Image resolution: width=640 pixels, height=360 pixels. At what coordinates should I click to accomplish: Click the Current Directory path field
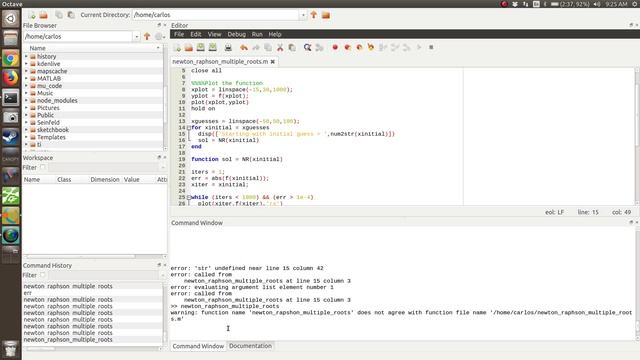[x=216, y=15]
